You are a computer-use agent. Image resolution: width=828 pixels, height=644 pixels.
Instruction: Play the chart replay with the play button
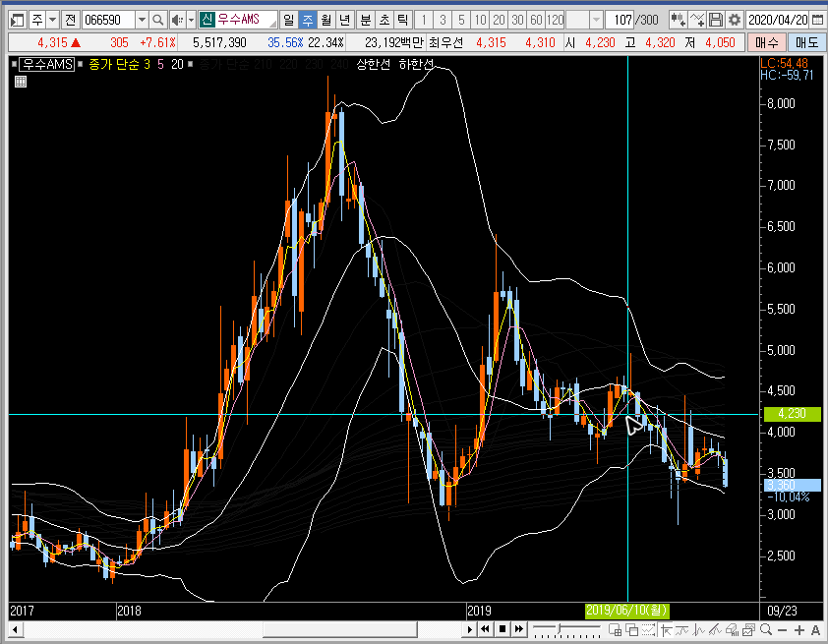pyautogui.click(x=469, y=629)
